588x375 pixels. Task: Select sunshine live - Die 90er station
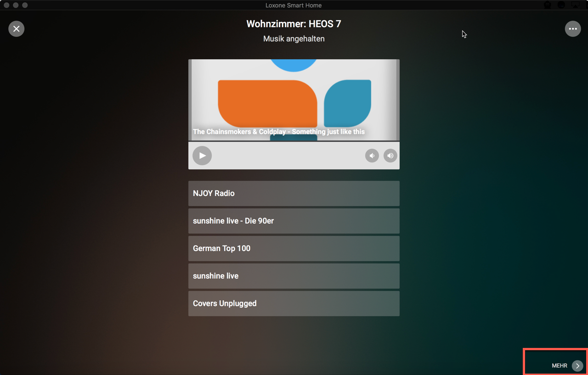pos(294,221)
